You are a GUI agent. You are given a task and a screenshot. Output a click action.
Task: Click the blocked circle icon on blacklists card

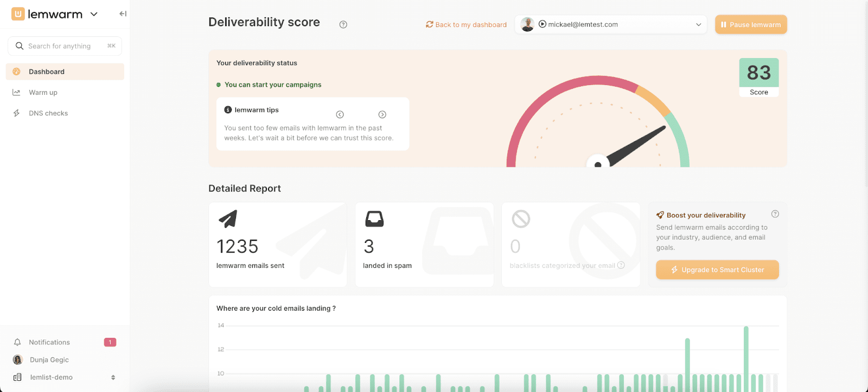(521, 219)
